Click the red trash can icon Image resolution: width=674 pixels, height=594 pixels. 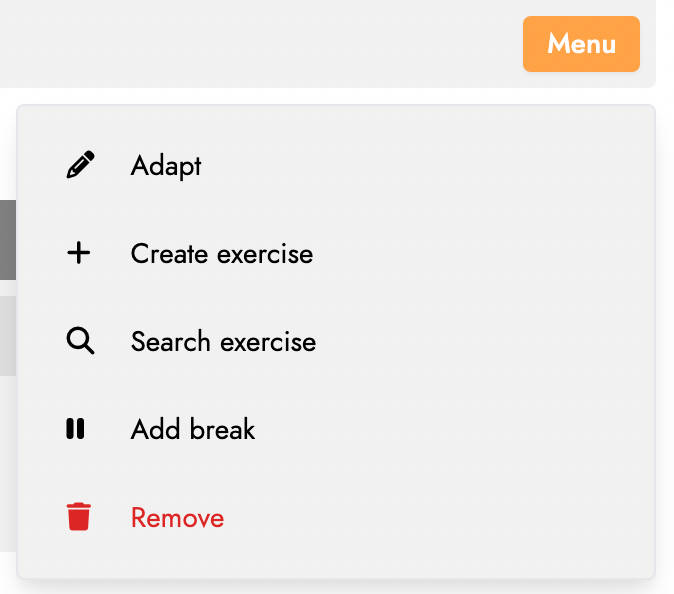(79, 516)
